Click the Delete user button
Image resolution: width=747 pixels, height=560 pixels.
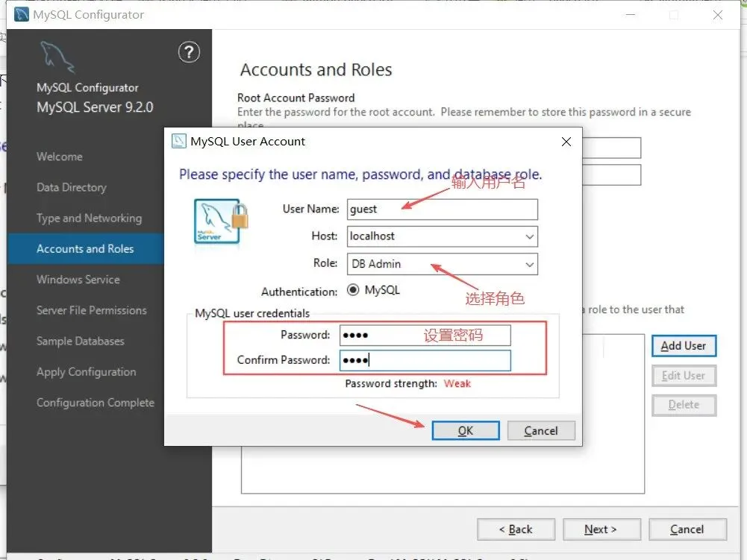tap(684, 405)
